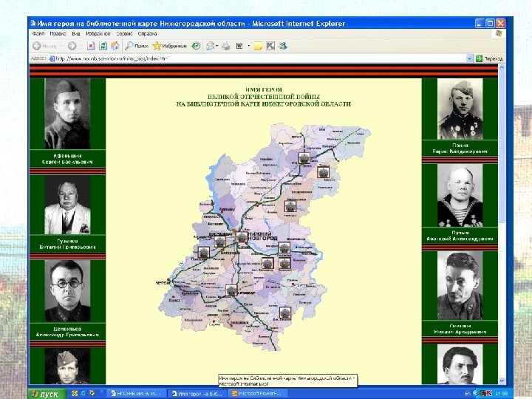This screenshot has height=399, width=532.
Task: Switch to the НГОУНБ taskbar window
Action: click(x=136, y=394)
